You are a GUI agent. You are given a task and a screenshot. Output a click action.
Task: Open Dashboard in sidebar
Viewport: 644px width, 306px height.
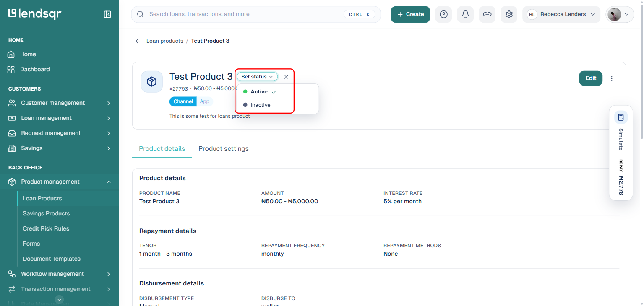60,69
